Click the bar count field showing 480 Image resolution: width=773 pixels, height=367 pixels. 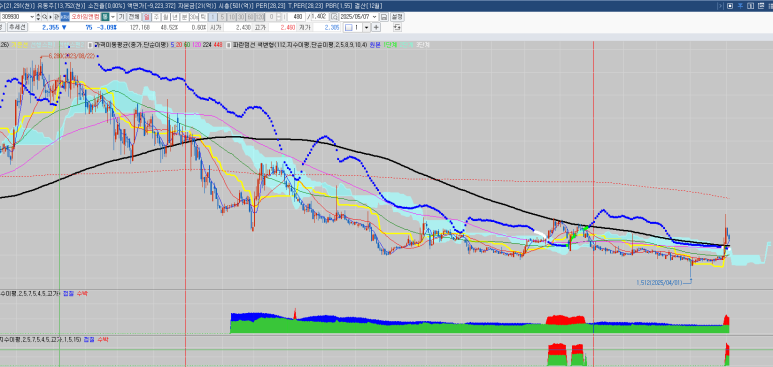(296, 17)
